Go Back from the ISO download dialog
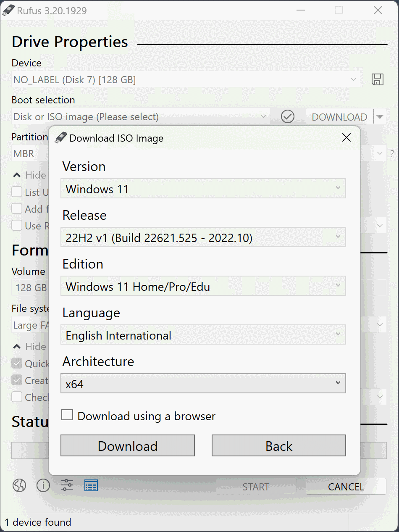This screenshot has height=532, width=399. 278,446
